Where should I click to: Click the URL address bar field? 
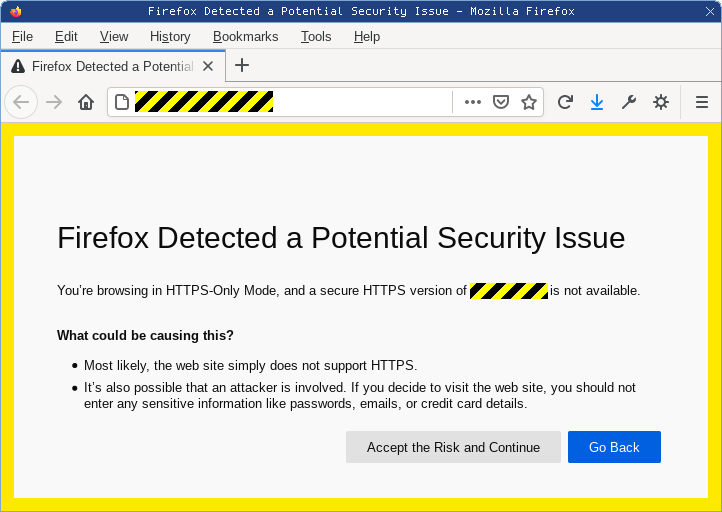click(x=360, y=102)
